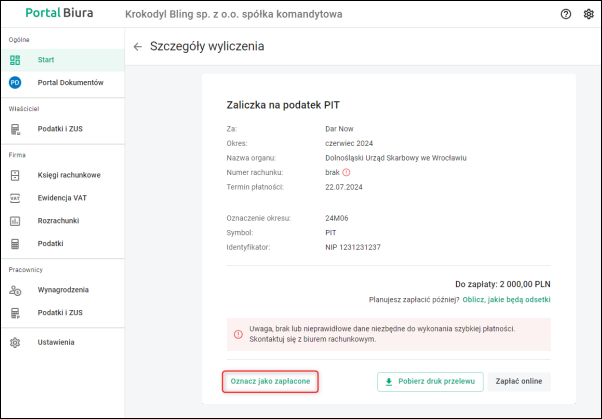This screenshot has height=419, width=602.
Task: Click the Ewidencja VAT sidebar icon
Action: 15,198
